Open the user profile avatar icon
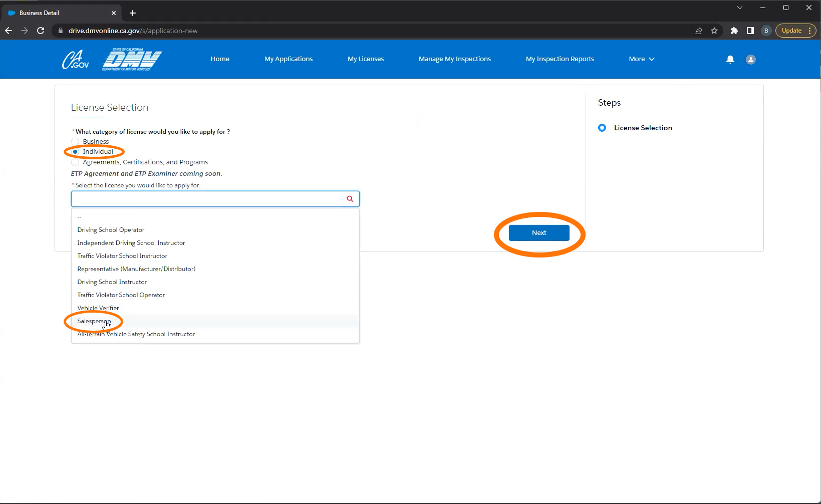The height and width of the screenshot is (504, 821). tap(750, 59)
